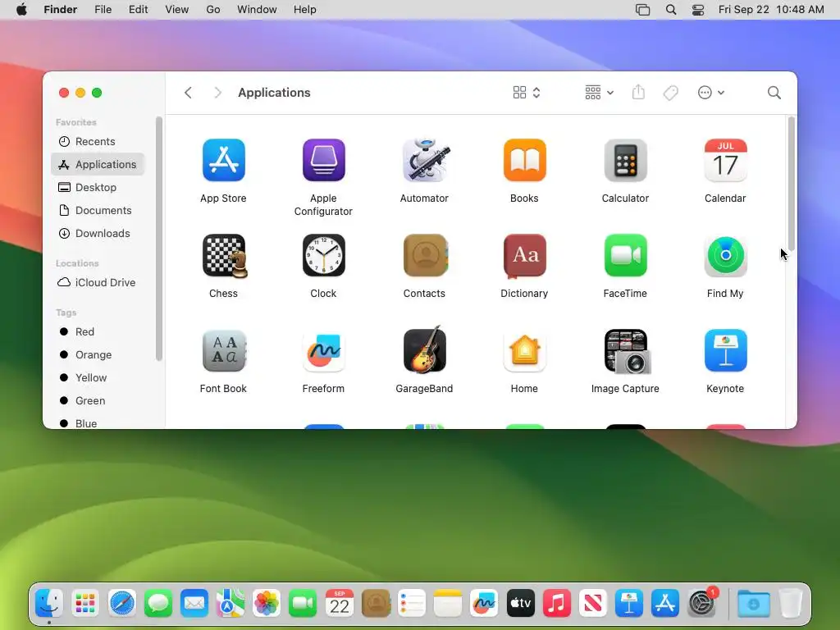Open Mail from the Dock

(194, 604)
